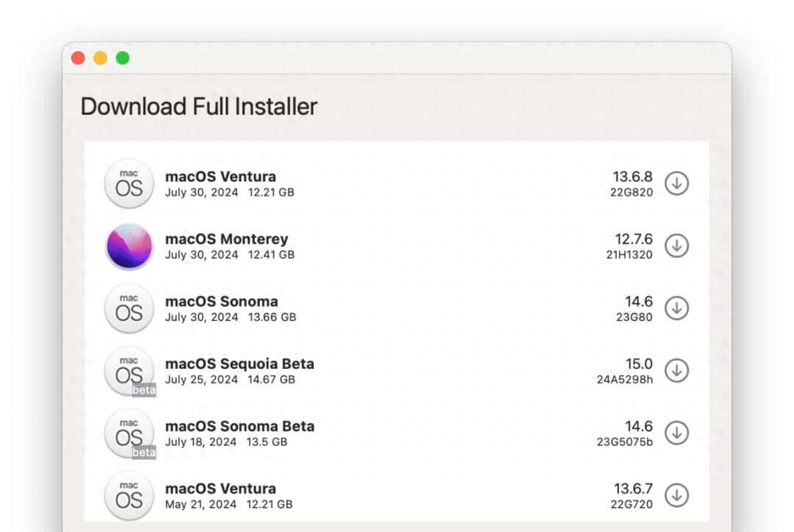Click the beta label on macOS Sequoia icon
794x532 pixels.
point(145,389)
